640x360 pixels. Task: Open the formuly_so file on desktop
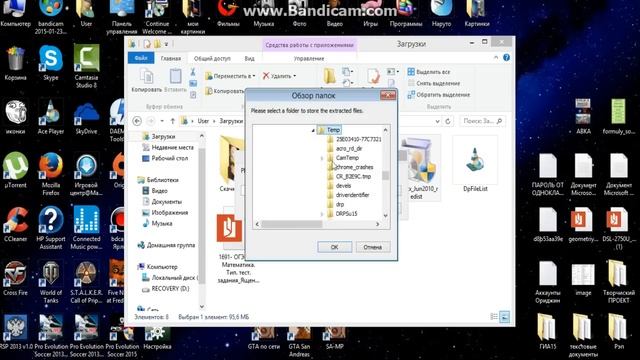tap(618, 117)
